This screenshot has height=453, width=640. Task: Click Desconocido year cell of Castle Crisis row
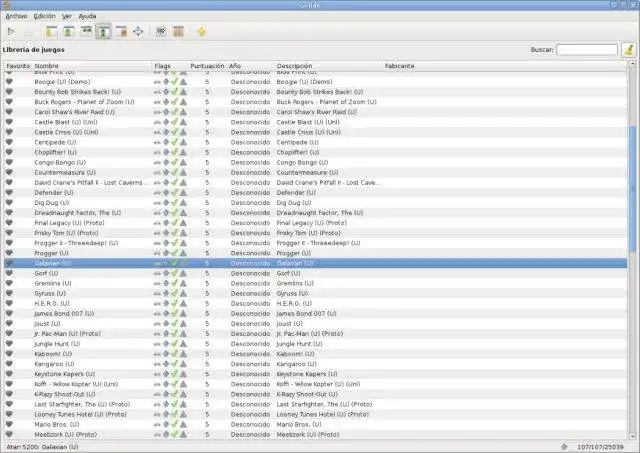pos(251,132)
